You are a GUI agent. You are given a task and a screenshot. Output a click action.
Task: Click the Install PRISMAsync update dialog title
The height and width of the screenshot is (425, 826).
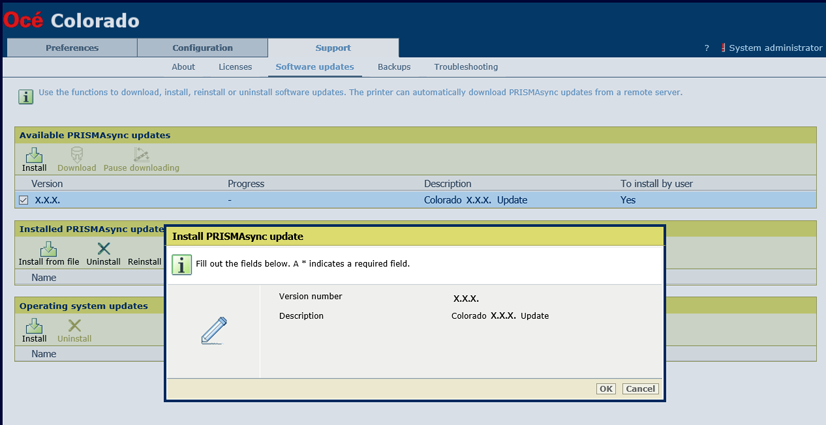click(238, 236)
